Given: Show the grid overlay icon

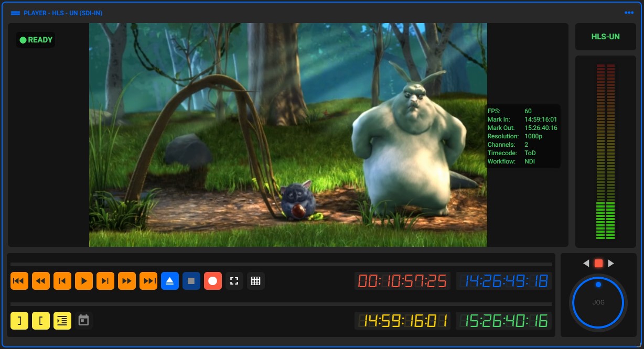Looking at the screenshot, I should pos(256,281).
